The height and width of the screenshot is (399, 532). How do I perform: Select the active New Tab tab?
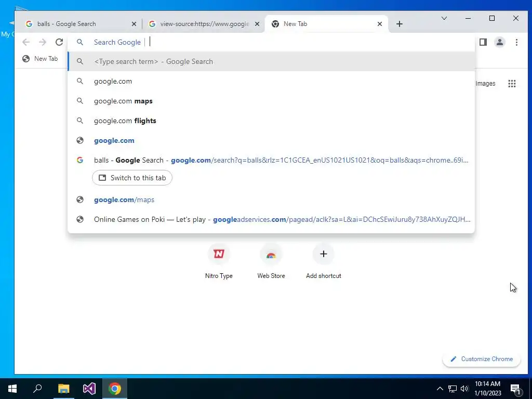pyautogui.click(x=326, y=24)
